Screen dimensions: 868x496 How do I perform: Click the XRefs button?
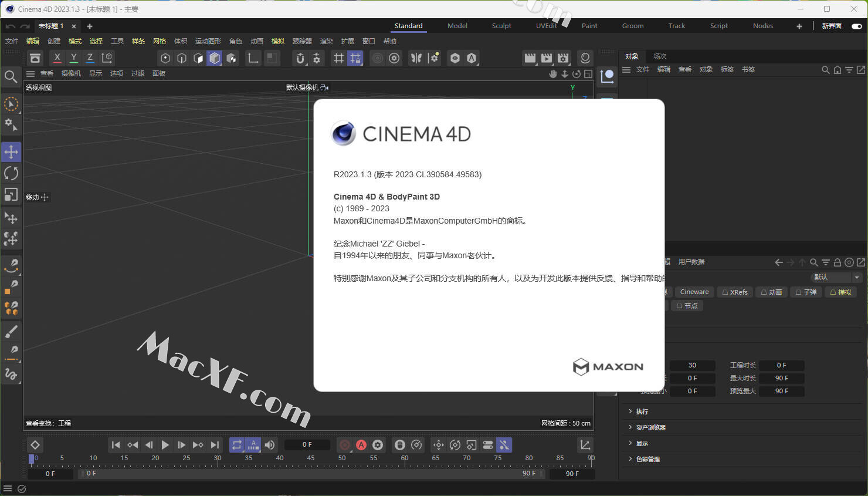[735, 292]
